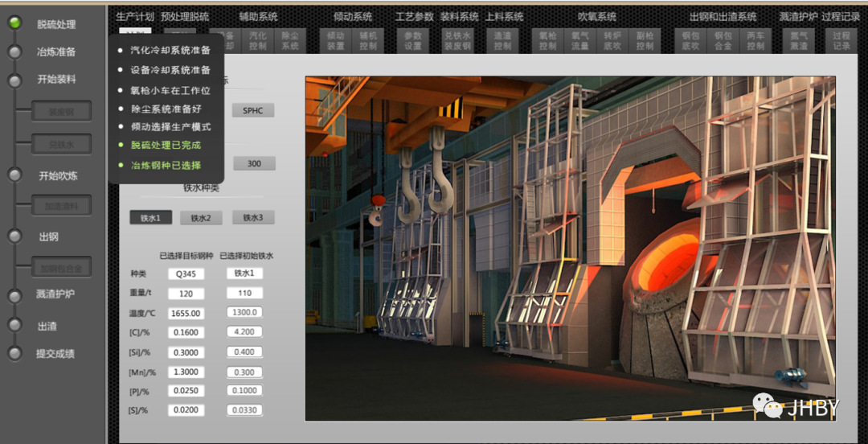The height and width of the screenshot is (444, 868).
Task: Click the 300 value button
Action: pyautogui.click(x=254, y=164)
